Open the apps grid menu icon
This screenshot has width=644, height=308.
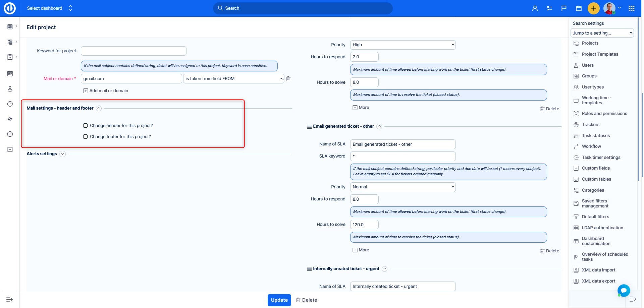point(631,8)
